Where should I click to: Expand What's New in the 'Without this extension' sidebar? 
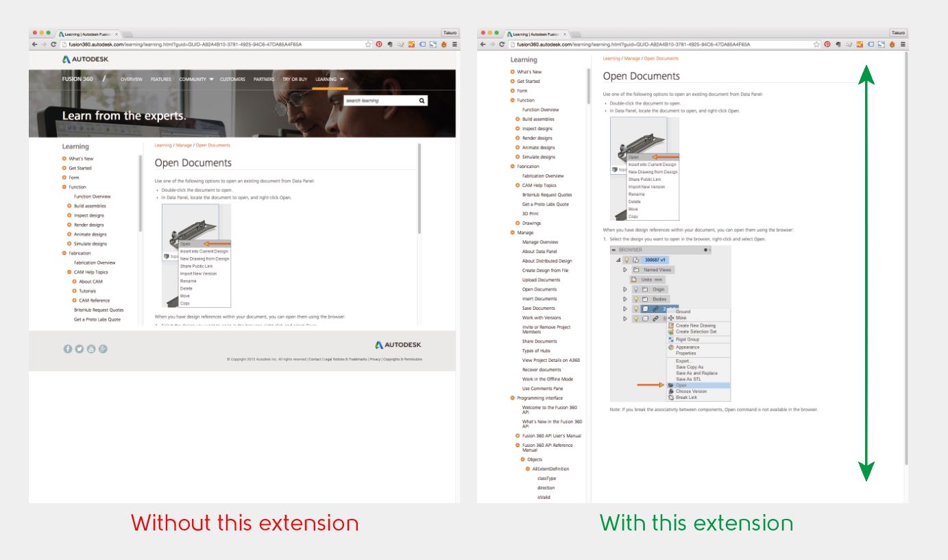point(64,158)
